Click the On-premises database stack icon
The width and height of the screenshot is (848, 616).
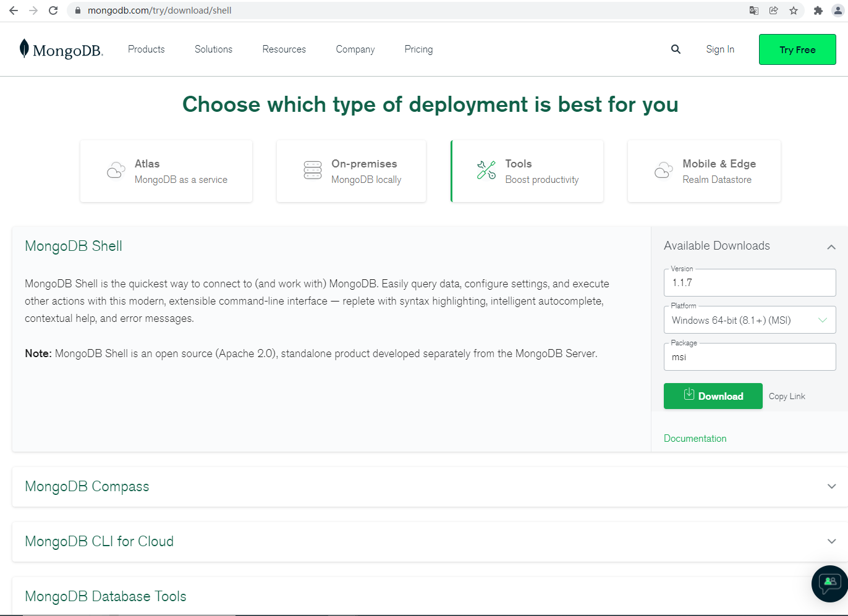tap(313, 171)
